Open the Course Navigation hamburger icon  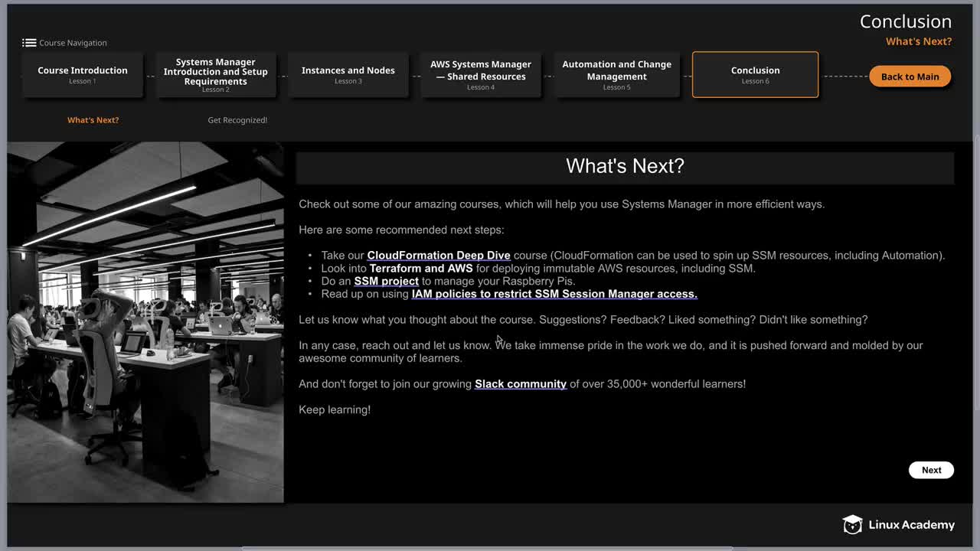point(29,43)
